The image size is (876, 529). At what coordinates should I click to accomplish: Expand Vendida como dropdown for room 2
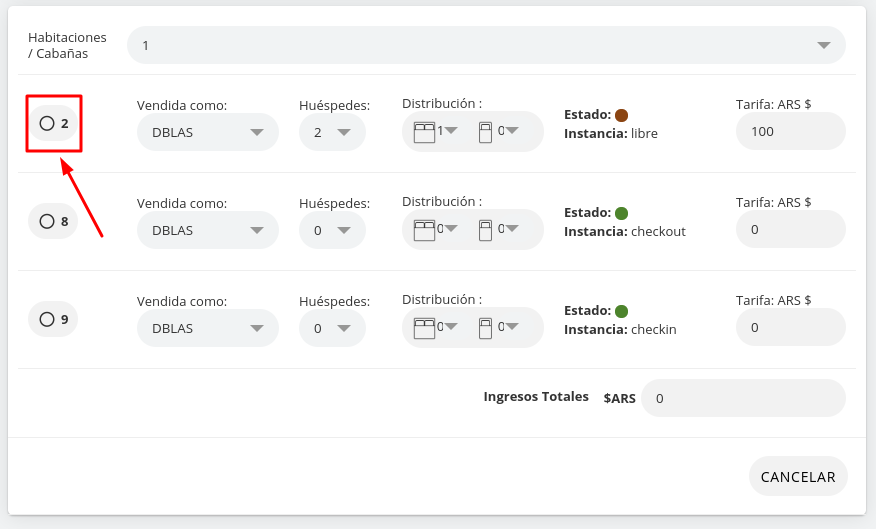coord(208,132)
